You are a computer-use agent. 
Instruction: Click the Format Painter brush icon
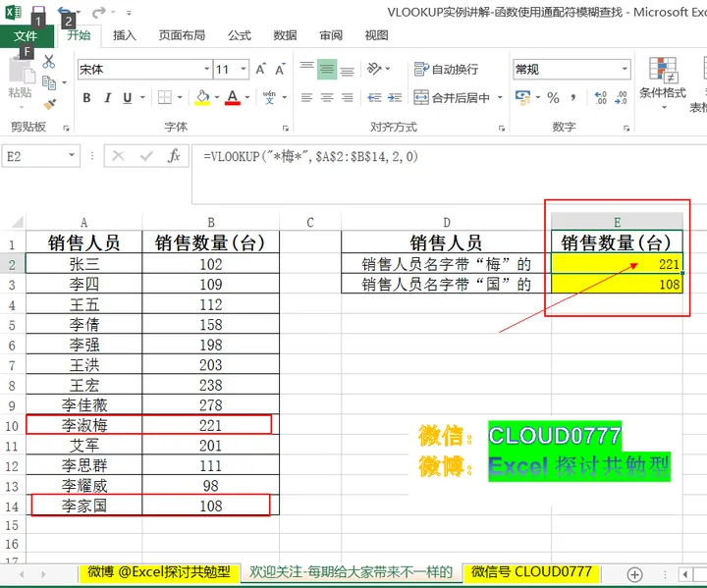[49, 103]
